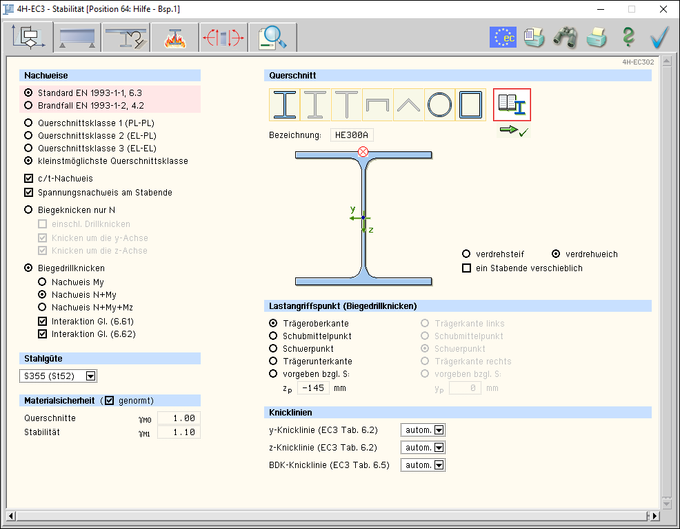Click the red load point marker on profile
The width and height of the screenshot is (680, 529).
point(363,152)
